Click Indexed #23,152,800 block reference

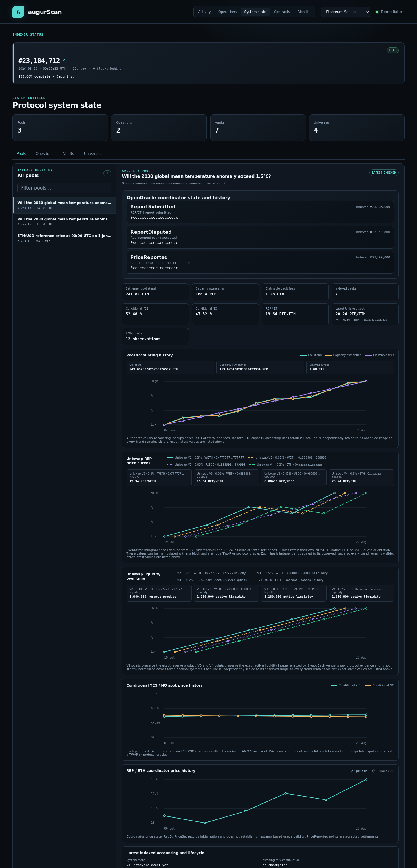(x=373, y=232)
